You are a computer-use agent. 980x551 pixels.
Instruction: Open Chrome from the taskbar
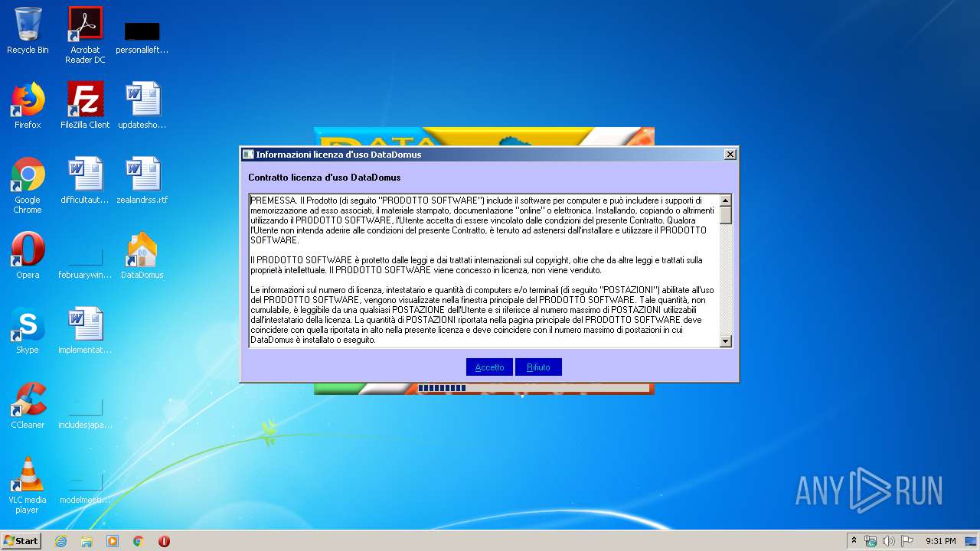(x=139, y=541)
